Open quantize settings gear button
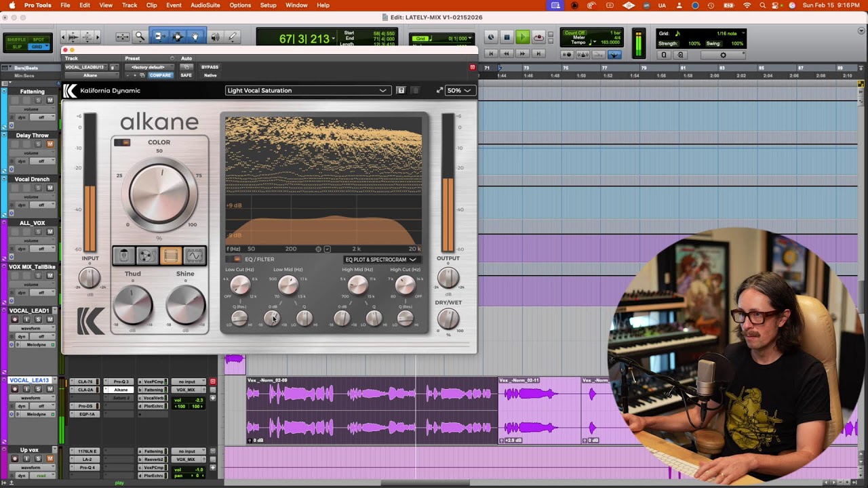 pos(723,55)
